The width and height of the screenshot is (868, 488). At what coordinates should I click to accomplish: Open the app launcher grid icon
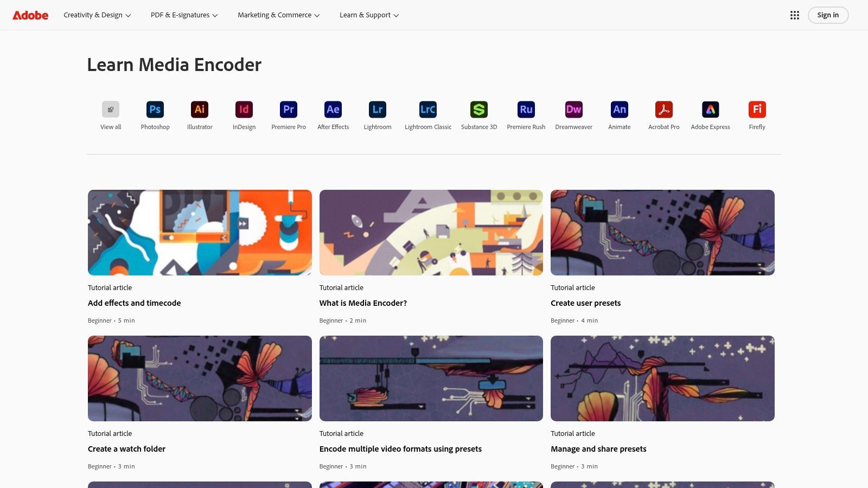coord(794,15)
